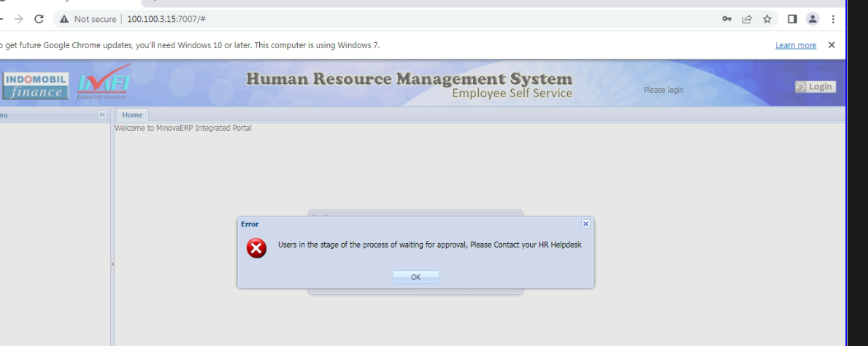Click the red error icon in dialog

coord(256,249)
